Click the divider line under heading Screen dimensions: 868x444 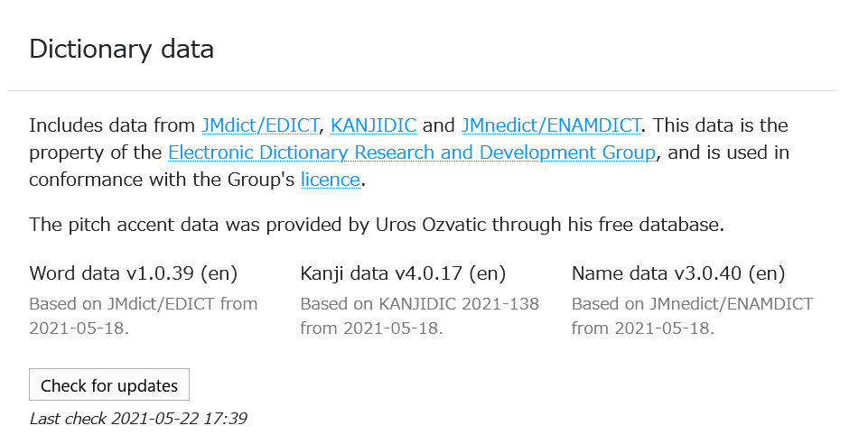[x=422, y=90]
